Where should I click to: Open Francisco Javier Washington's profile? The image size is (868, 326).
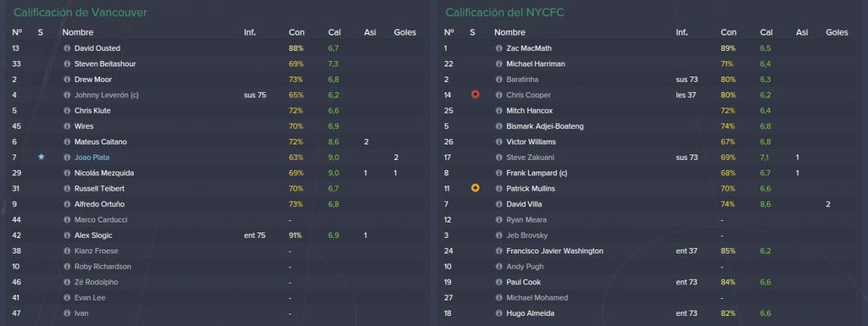[x=554, y=251]
